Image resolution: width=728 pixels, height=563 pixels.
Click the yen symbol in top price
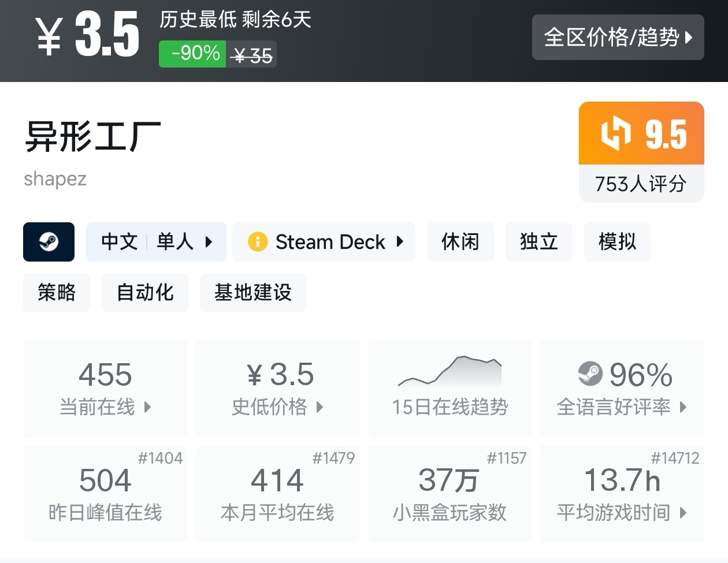[49, 37]
